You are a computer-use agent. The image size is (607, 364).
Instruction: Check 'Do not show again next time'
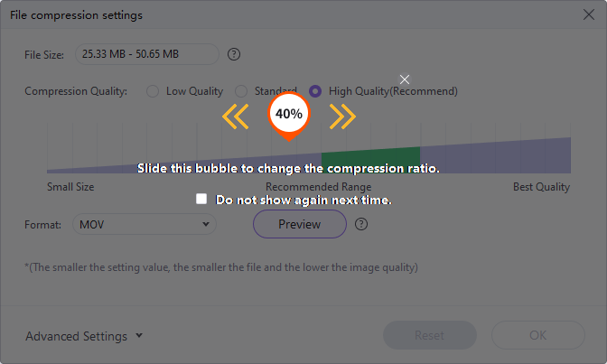[201, 199]
